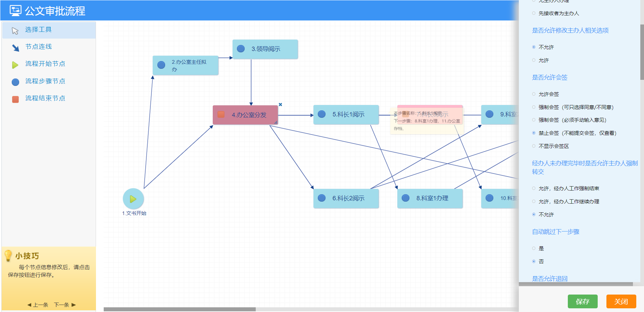The width and height of the screenshot is (644, 312).
Task: Click the blue circle in 6.科长2阅示 node
Action: coord(321,198)
